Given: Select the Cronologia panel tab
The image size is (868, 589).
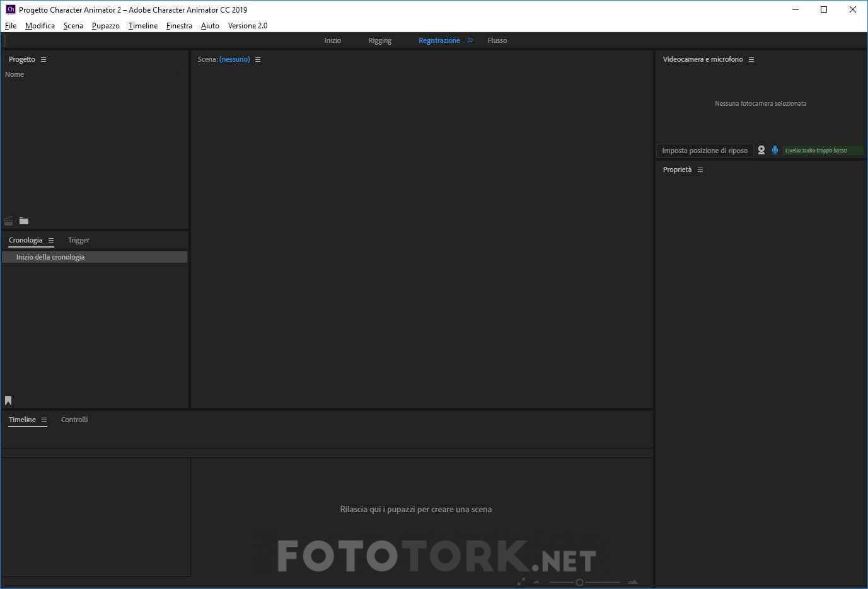Looking at the screenshot, I should [26, 240].
